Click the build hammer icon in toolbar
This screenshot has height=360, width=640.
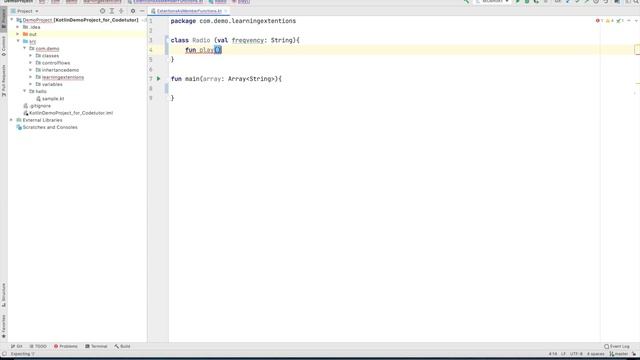coord(466,2)
